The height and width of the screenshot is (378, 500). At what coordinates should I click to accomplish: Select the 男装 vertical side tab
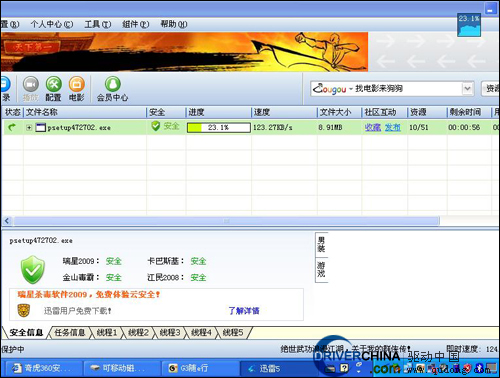[x=321, y=245]
